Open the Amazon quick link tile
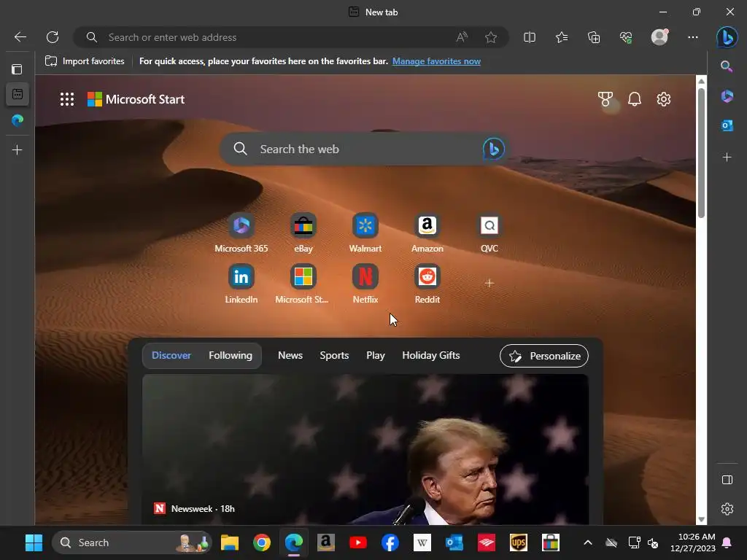747x560 pixels. (x=427, y=233)
